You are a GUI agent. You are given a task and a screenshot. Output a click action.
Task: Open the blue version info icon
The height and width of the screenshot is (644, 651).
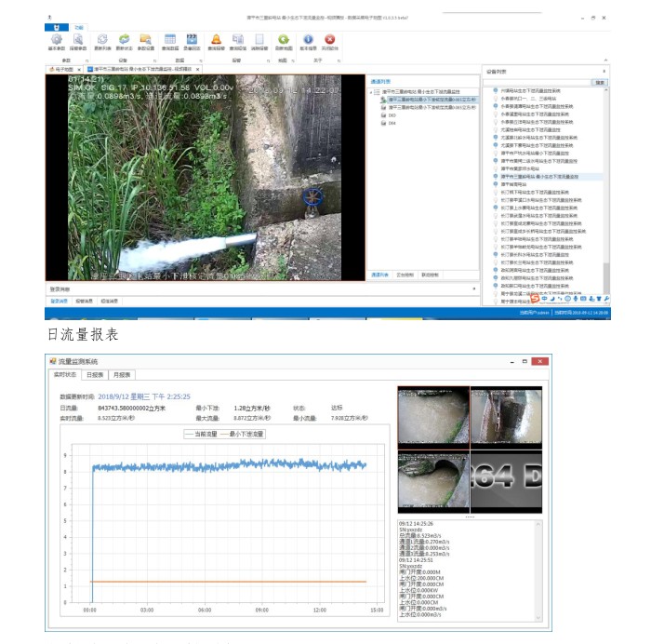[x=308, y=39]
